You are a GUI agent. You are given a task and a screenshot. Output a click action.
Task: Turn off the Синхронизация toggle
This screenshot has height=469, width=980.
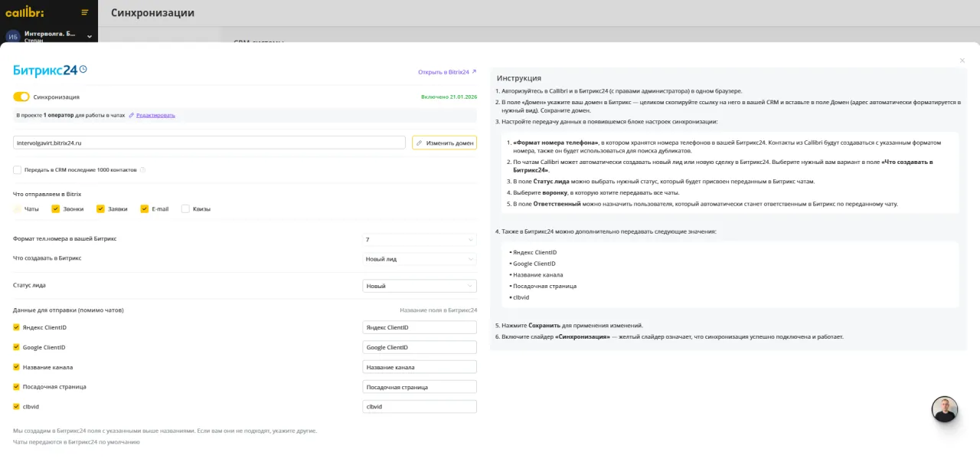pyautogui.click(x=21, y=97)
